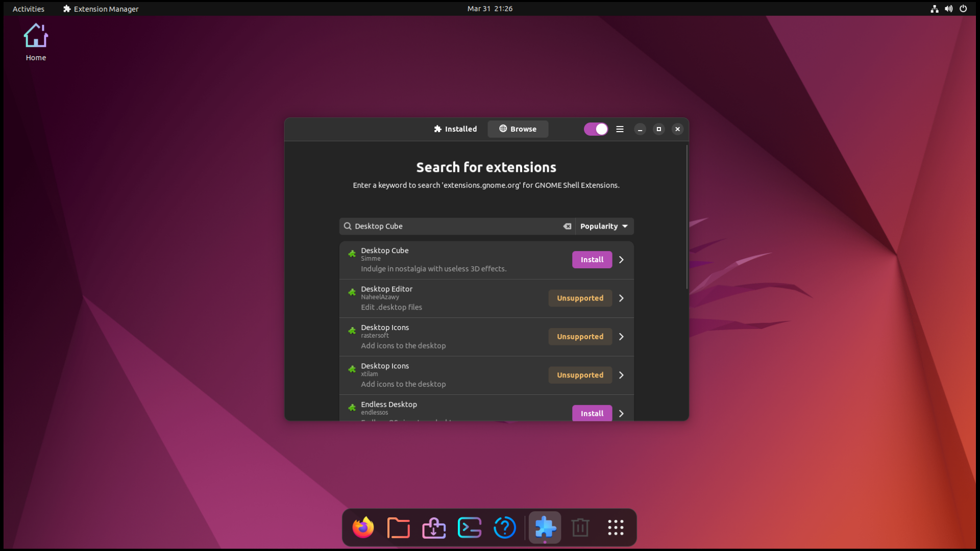
Task: Open the clock calendar menu
Action: pyautogui.click(x=490, y=9)
